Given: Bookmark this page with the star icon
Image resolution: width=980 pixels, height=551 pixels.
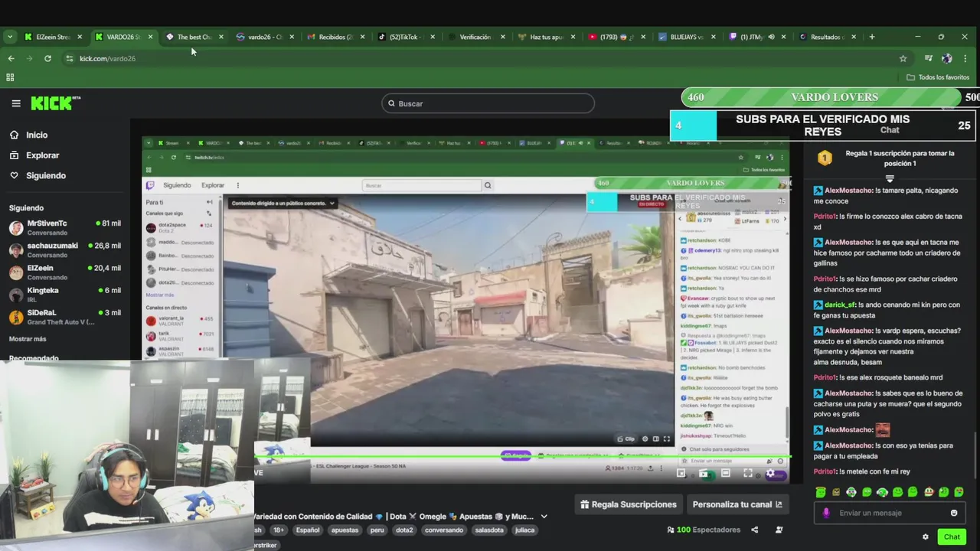Looking at the screenshot, I should 903,58.
